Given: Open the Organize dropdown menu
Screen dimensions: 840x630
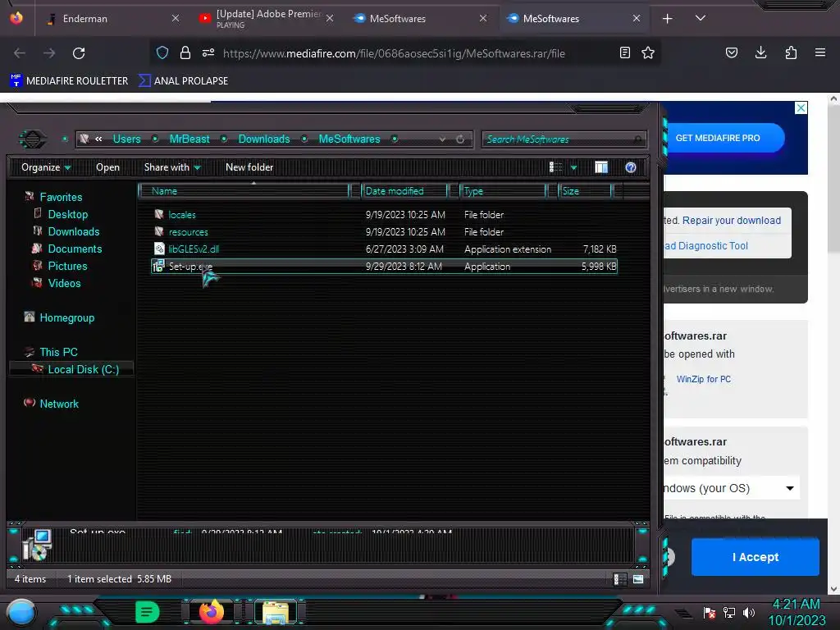Looking at the screenshot, I should 46,167.
